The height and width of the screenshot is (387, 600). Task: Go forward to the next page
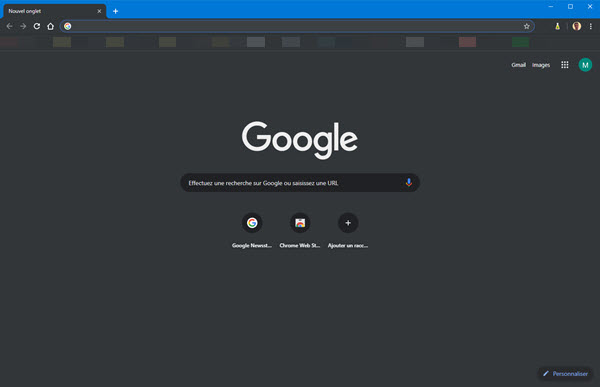pos(23,26)
